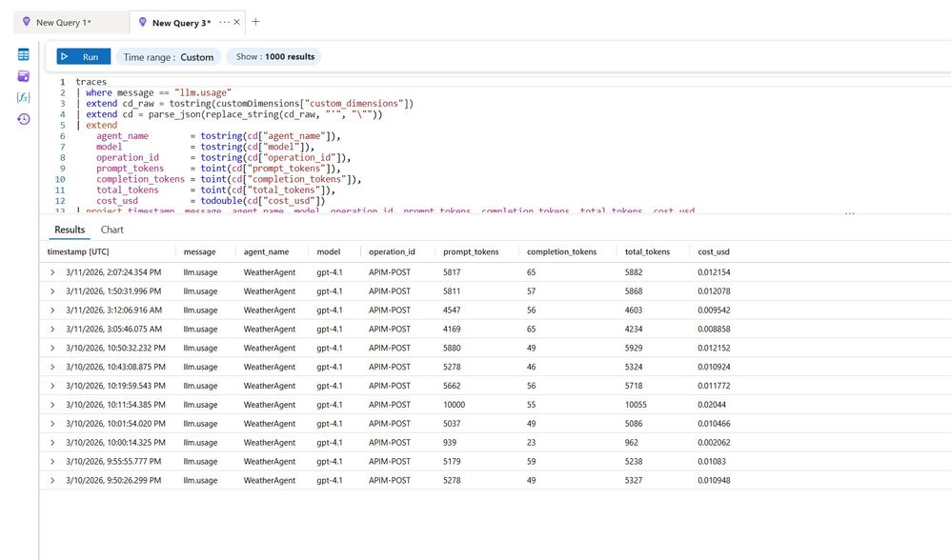This screenshot has height=560, width=951.
Task: Sort by the cost_usd column header
Action: (713, 251)
